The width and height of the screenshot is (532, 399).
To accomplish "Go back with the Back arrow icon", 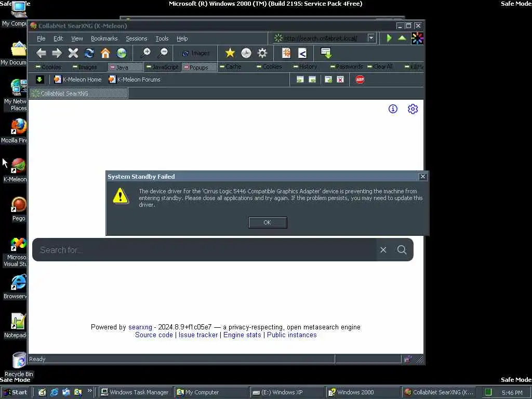I will pos(41,53).
